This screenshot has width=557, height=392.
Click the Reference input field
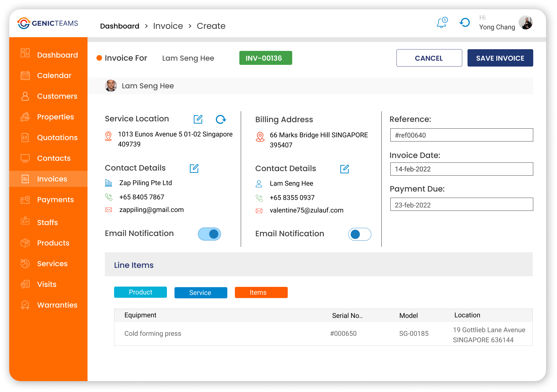[461, 135]
